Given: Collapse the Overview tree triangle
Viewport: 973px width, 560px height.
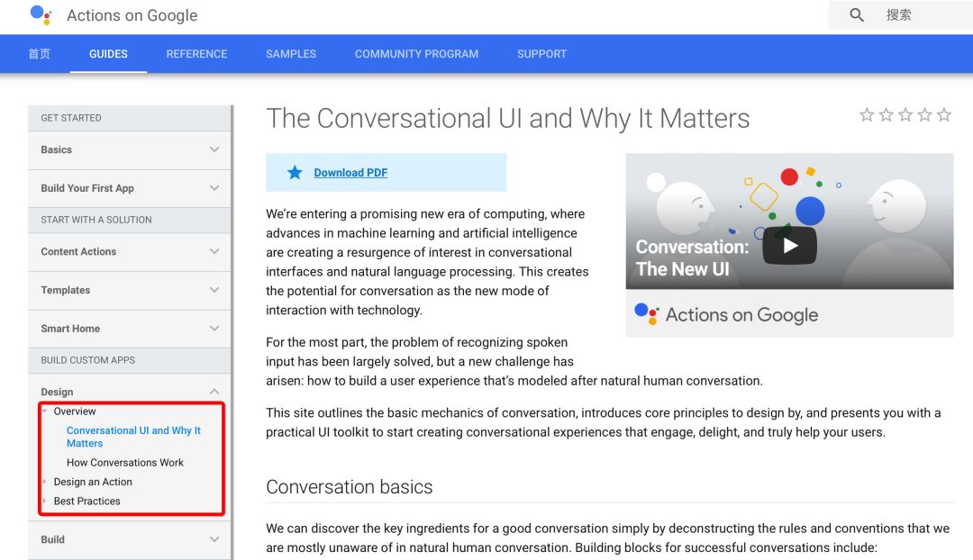Looking at the screenshot, I should point(45,411).
